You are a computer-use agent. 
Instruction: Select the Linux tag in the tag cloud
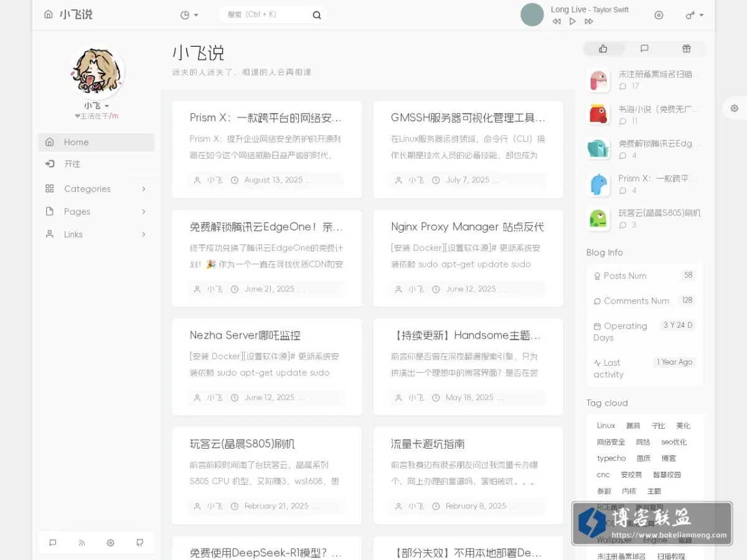click(606, 426)
